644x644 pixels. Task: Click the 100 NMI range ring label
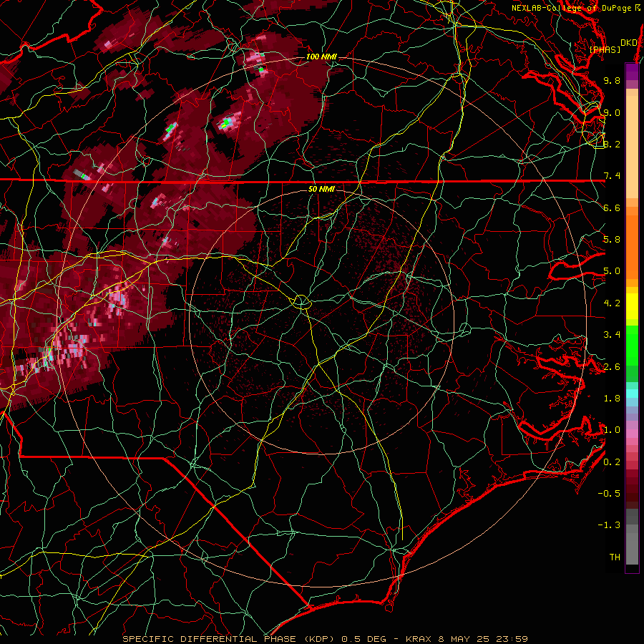coord(321,57)
